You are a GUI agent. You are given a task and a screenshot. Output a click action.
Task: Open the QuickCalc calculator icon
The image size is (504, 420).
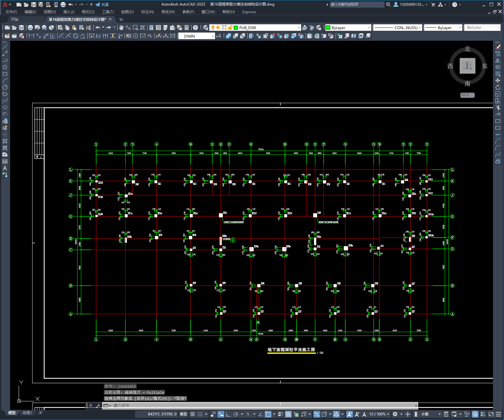coord(187,28)
